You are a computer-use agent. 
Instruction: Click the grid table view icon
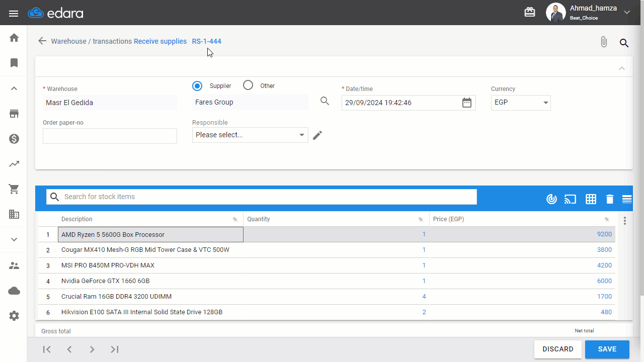click(x=591, y=199)
